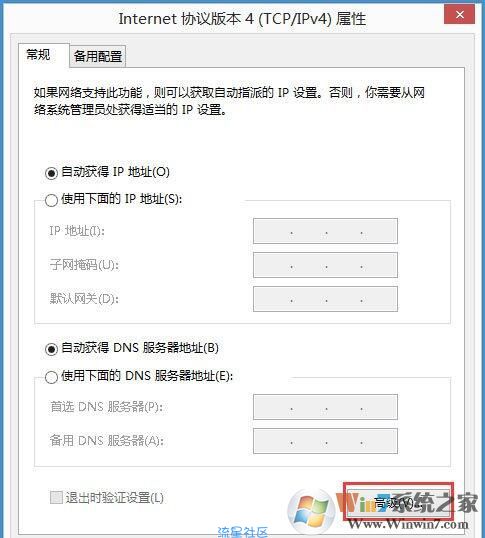
Task: Switch to the 备用配置 tab
Action: (x=98, y=56)
